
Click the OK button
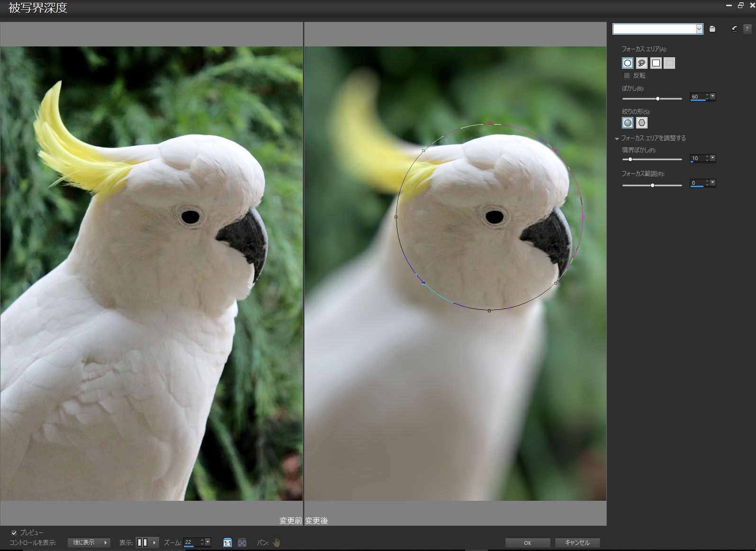click(x=527, y=543)
